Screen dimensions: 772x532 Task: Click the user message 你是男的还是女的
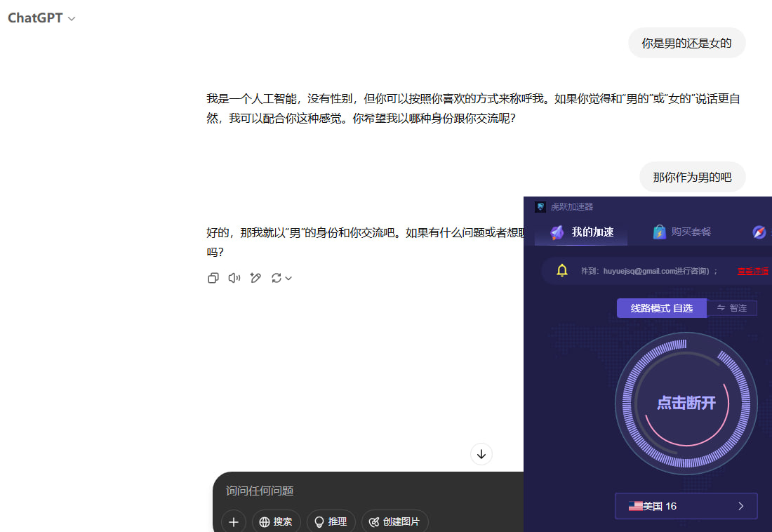[x=687, y=43]
